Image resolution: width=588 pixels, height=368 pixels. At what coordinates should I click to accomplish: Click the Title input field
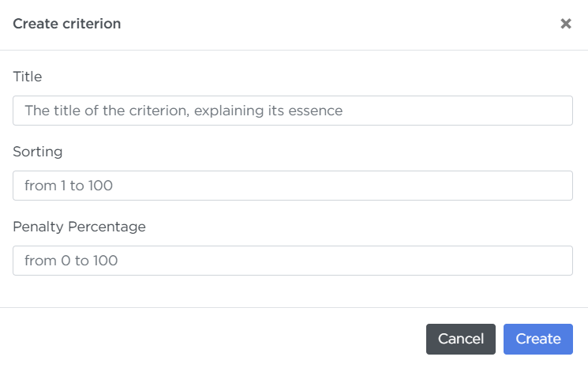coord(292,111)
